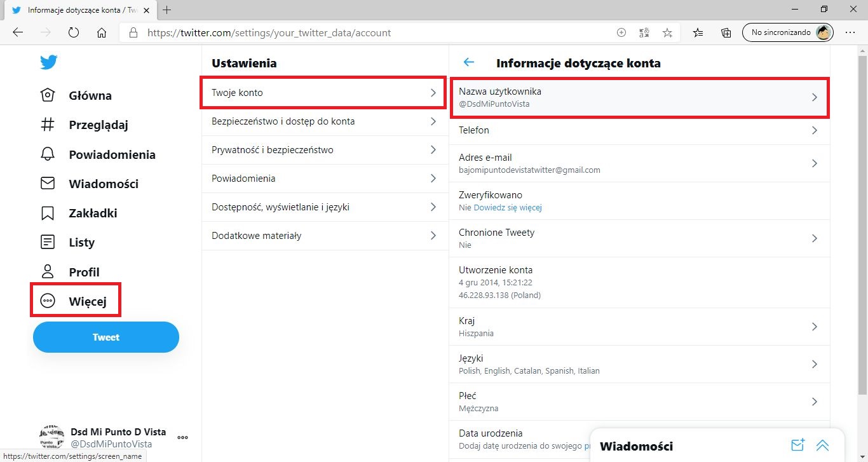Open a new browser tab with plus
Image resolution: width=868 pixels, height=462 pixels.
167,10
